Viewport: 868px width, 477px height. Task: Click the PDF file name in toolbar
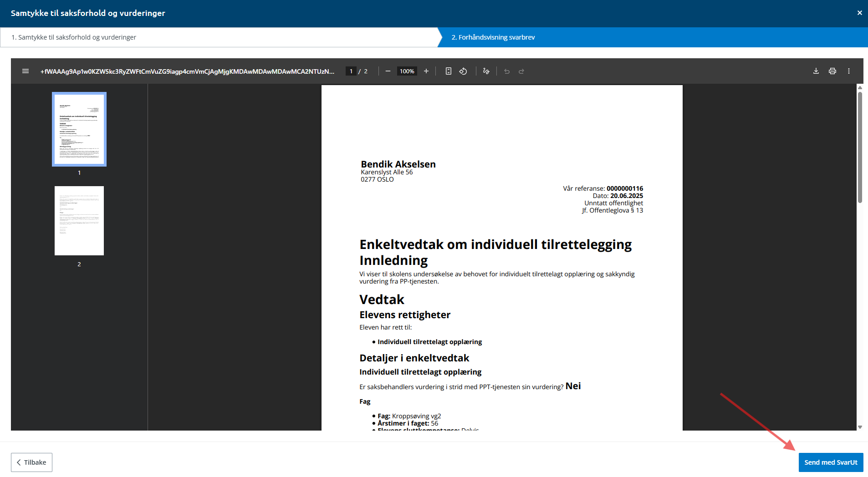187,71
